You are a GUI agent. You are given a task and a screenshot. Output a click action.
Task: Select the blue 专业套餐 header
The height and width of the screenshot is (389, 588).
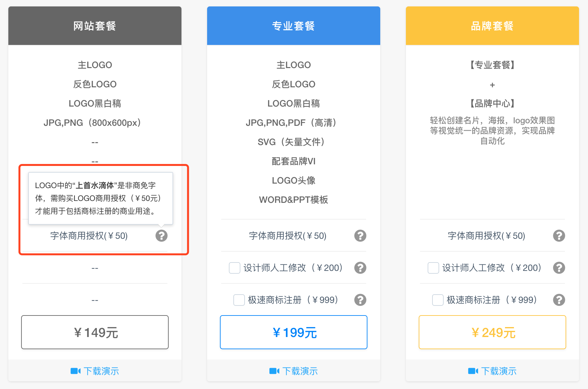pos(294,26)
